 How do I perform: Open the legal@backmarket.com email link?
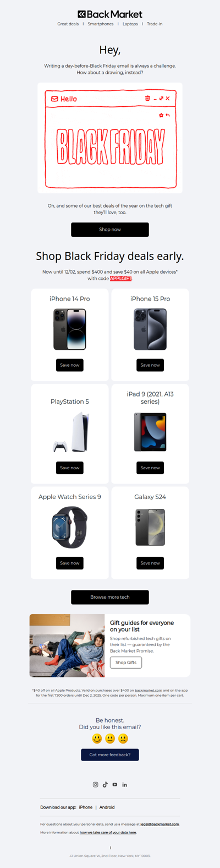(x=159, y=824)
